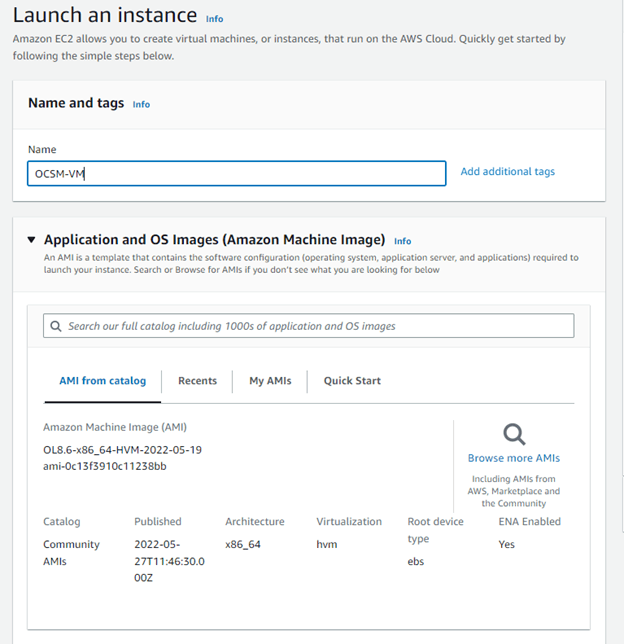
Task: Switch to the Recents tab
Action: coord(197,381)
